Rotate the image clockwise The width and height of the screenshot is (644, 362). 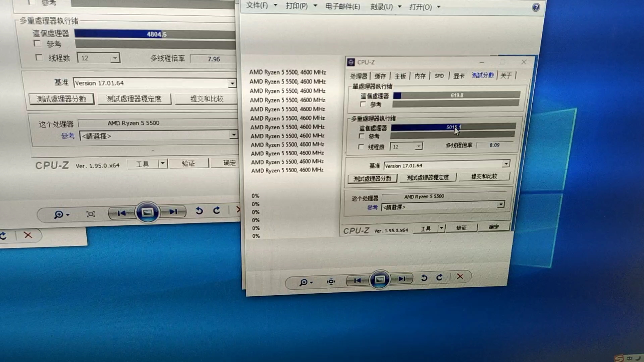click(x=439, y=278)
